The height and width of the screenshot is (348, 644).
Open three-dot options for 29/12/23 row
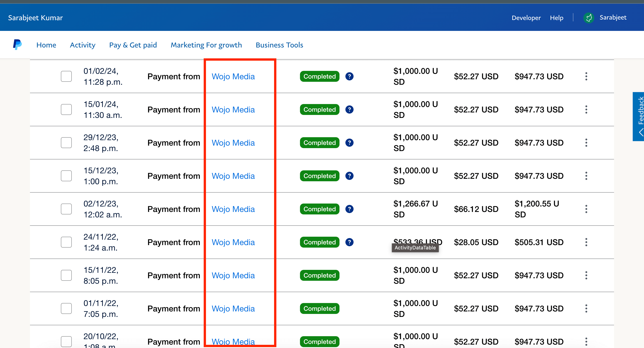(586, 143)
